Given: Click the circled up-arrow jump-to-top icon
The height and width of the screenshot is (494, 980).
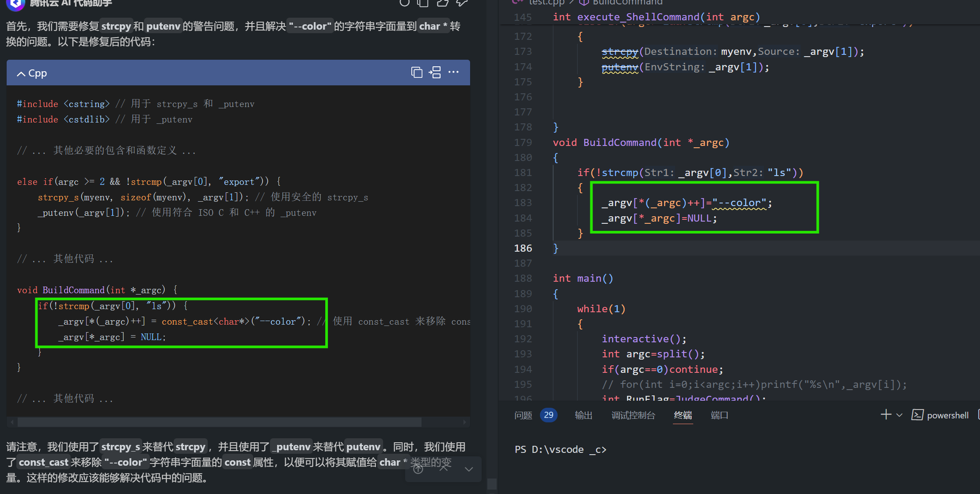Looking at the screenshot, I should pyautogui.click(x=418, y=469).
